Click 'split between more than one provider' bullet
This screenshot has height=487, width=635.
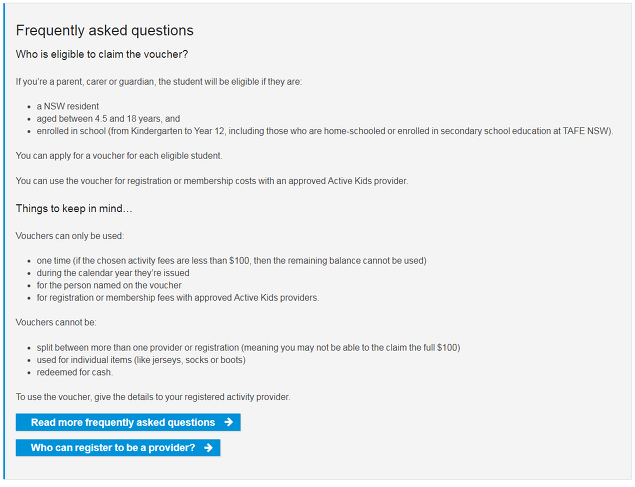tap(248, 348)
